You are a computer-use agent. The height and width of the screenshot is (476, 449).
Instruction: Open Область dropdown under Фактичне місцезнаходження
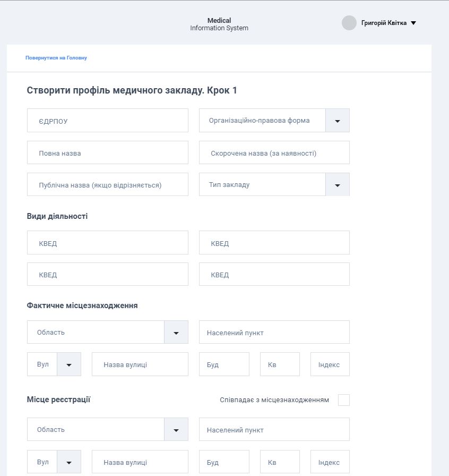[176, 333]
